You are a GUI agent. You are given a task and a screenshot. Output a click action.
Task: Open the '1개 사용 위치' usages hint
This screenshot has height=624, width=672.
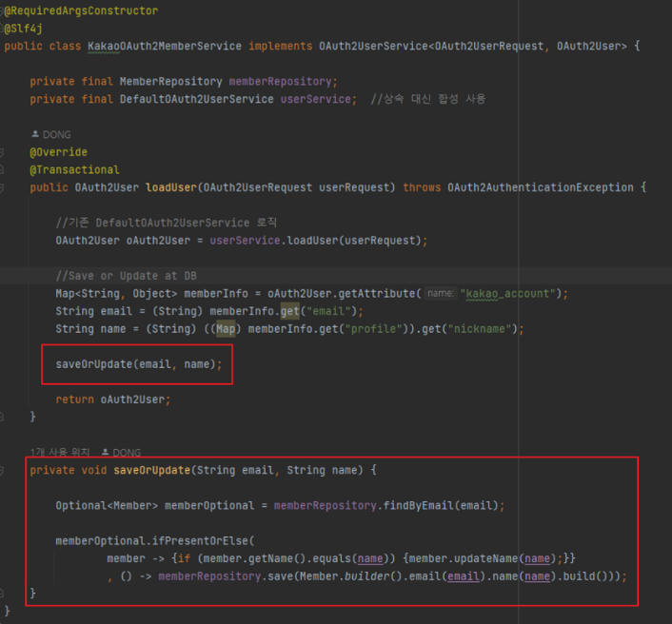point(60,452)
